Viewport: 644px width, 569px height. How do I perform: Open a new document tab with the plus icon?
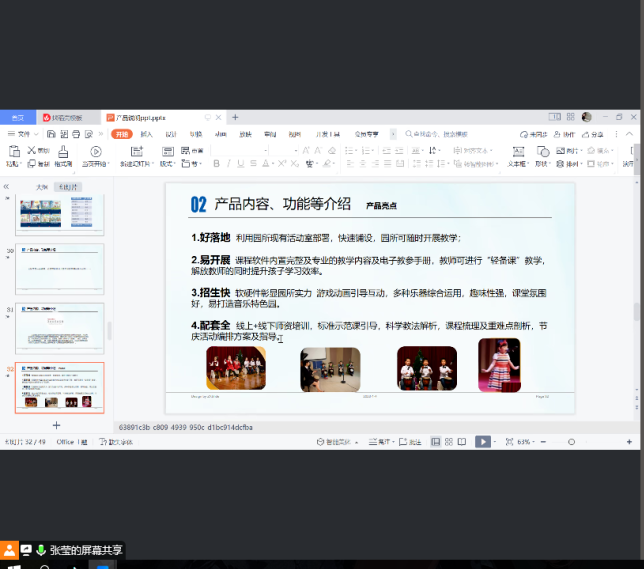[236, 117]
